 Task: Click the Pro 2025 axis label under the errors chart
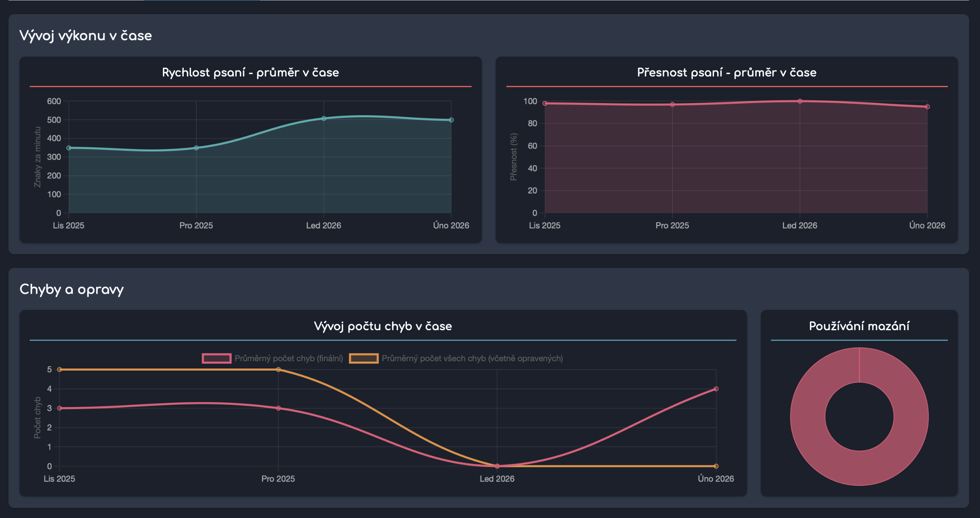coord(278,478)
